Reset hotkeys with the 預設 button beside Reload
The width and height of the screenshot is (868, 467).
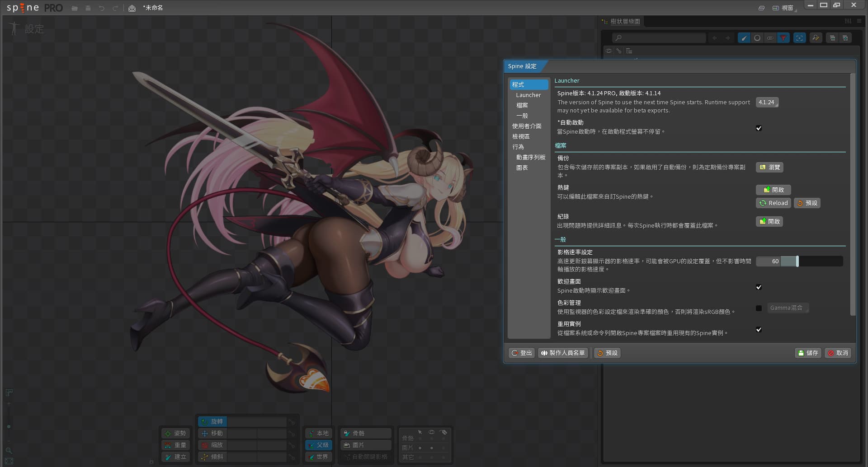pyautogui.click(x=807, y=203)
